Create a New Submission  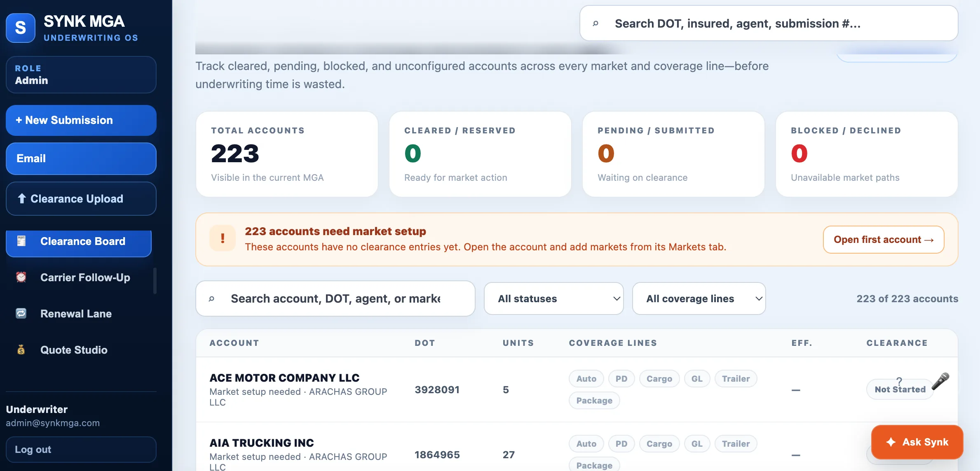pyautogui.click(x=81, y=120)
